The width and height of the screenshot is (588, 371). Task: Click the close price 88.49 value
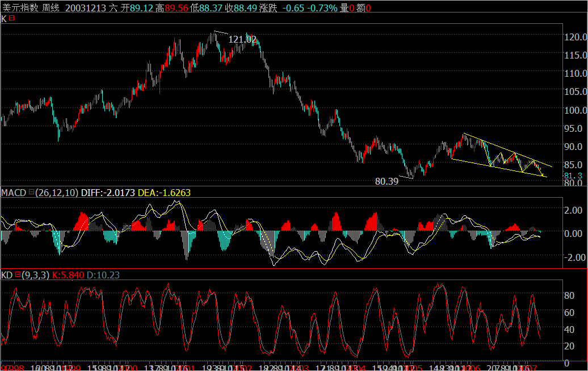coord(246,8)
